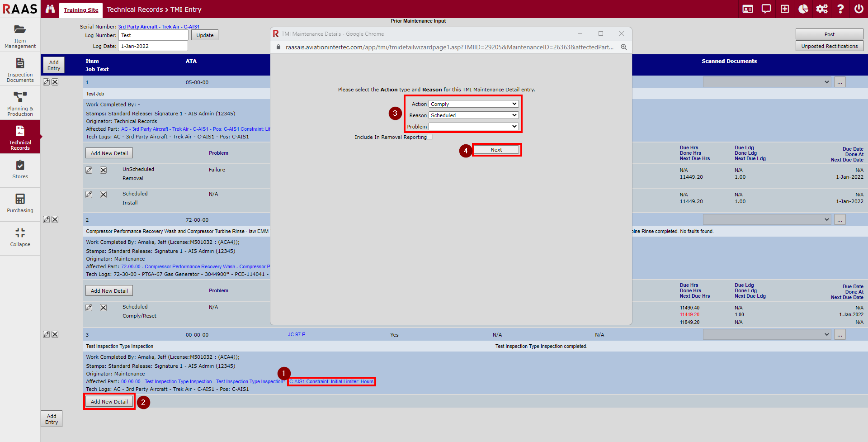Collapse the sidebar menu
This screenshot has width=868, height=442.
pyautogui.click(x=20, y=238)
